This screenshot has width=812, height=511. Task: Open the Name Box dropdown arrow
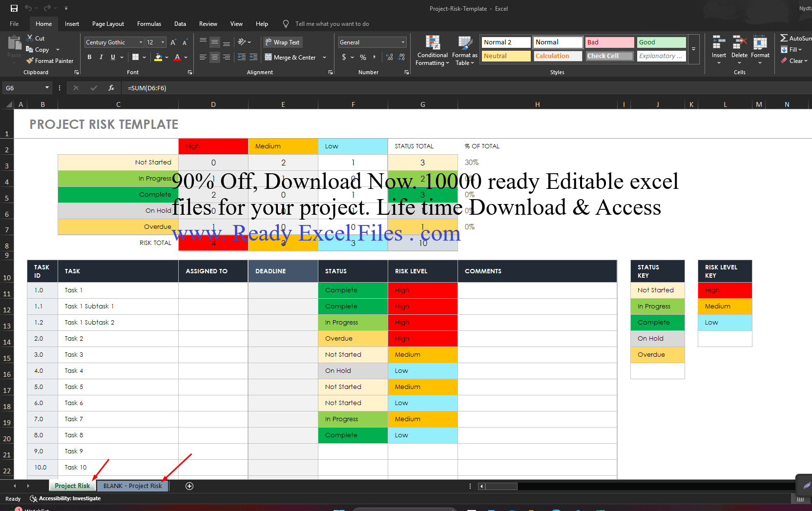tap(47, 88)
